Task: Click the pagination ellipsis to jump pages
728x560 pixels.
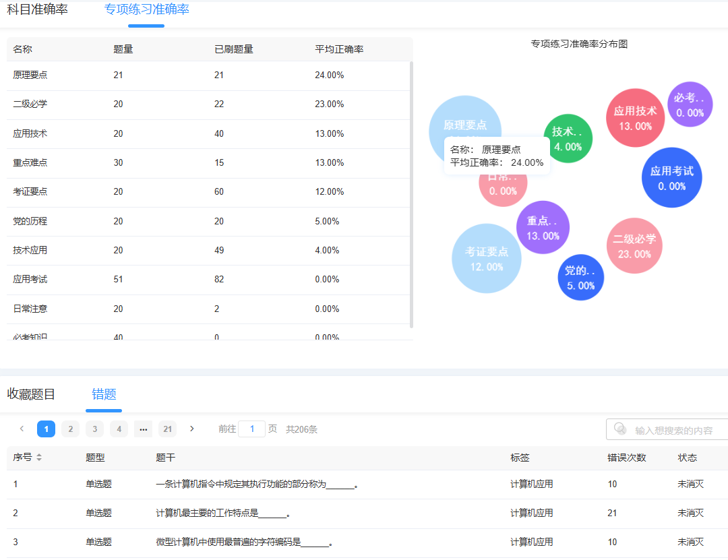Action: pyautogui.click(x=143, y=429)
